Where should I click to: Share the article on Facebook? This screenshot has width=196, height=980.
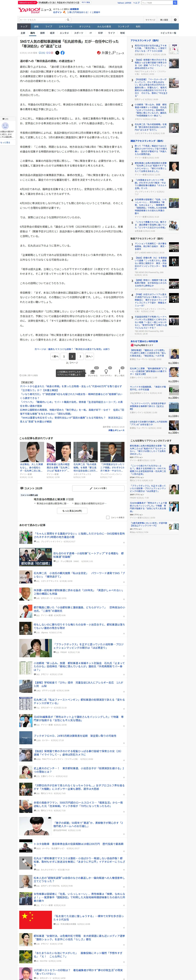click(62, 53)
